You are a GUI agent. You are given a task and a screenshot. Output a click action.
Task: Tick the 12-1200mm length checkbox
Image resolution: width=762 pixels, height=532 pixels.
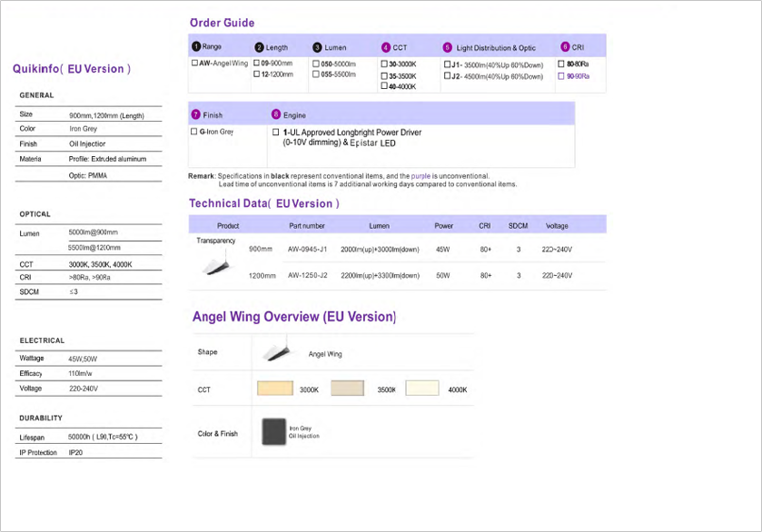coord(257,74)
